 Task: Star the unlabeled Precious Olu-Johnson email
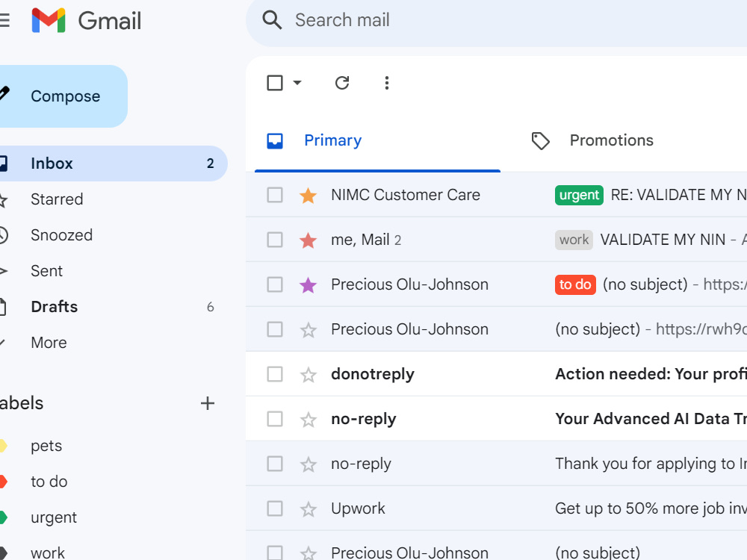tap(309, 329)
